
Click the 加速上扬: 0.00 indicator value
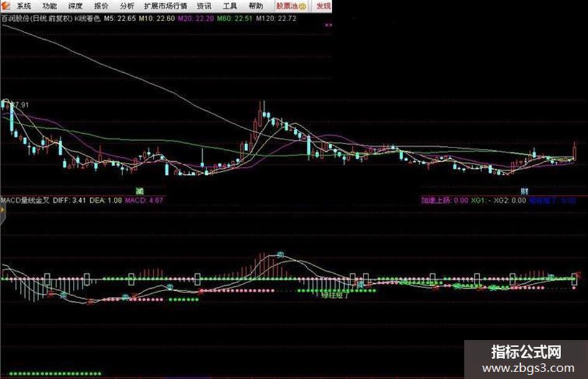pos(444,200)
